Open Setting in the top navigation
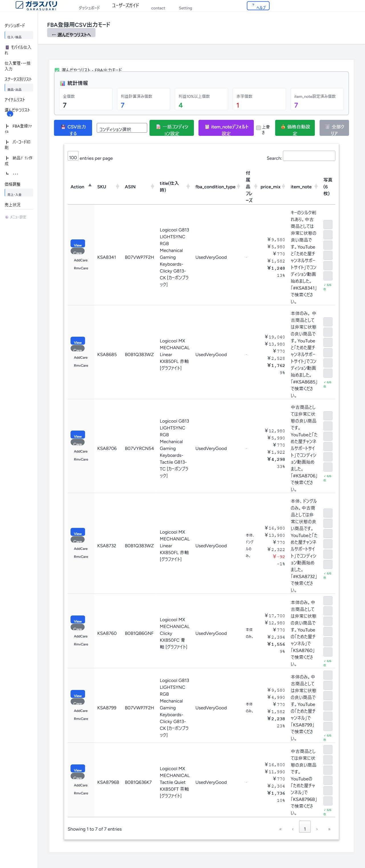365x868 pixels. pos(185,8)
